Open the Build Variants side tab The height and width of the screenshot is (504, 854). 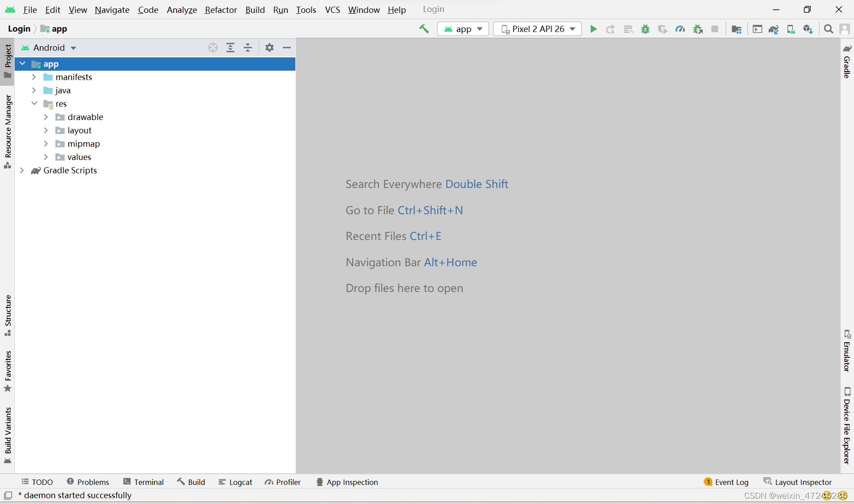click(8, 436)
